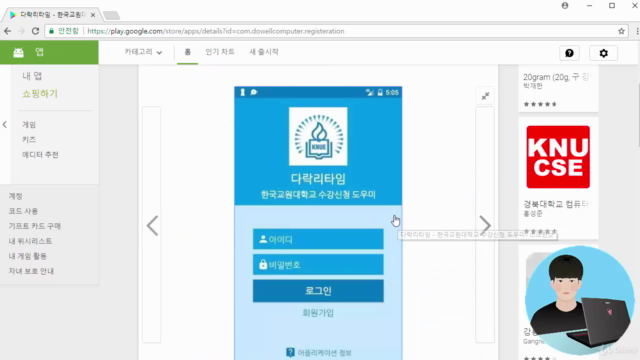The height and width of the screenshot is (360, 640).
Task: Collapse the fullscreen screenshot viewer
Action: (x=485, y=96)
